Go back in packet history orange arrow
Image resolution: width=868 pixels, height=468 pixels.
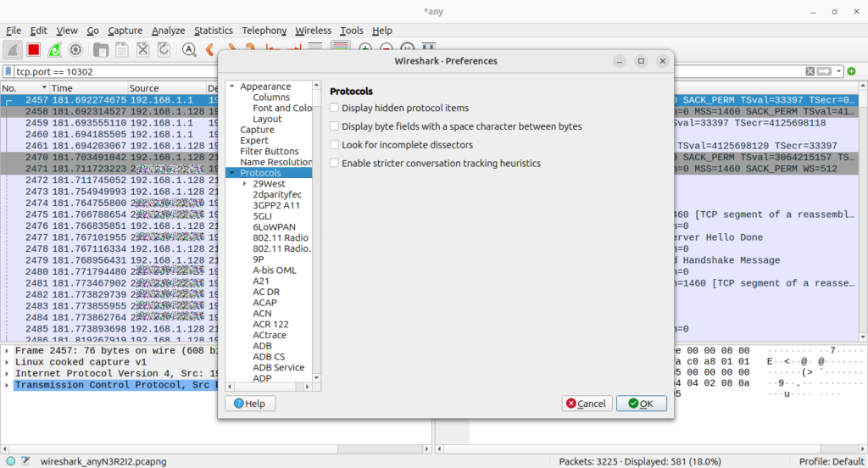pos(210,50)
